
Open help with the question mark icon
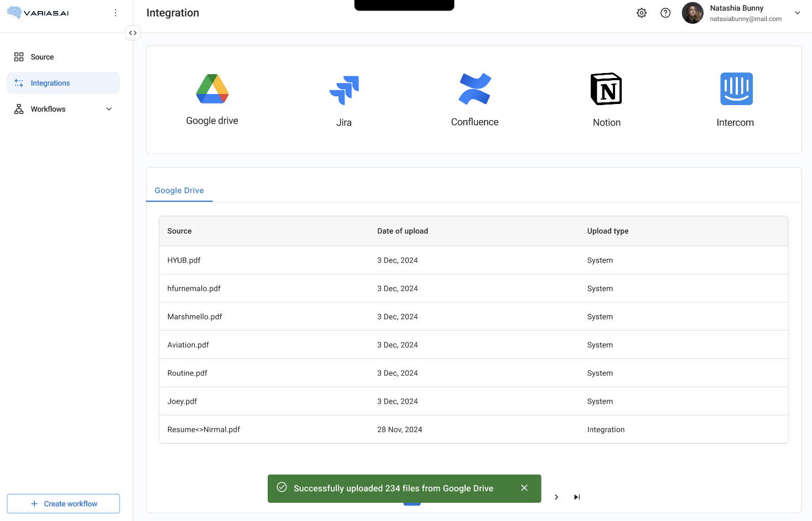665,13
